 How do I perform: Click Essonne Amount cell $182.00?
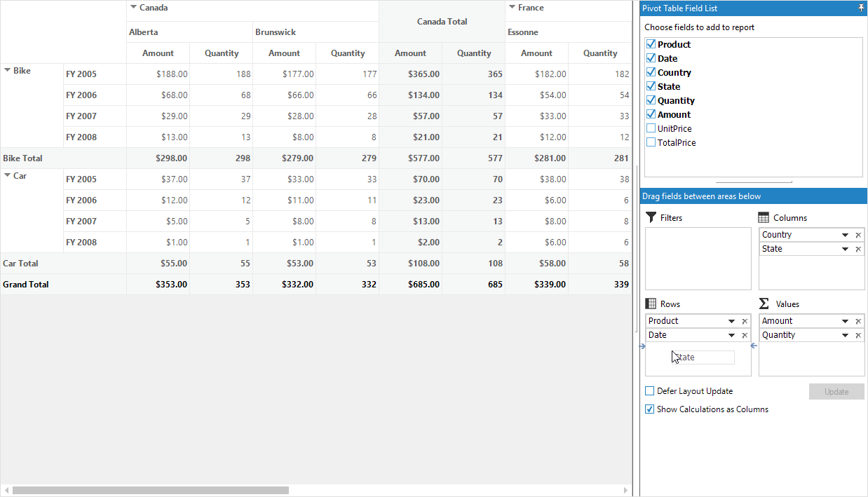tap(536, 74)
